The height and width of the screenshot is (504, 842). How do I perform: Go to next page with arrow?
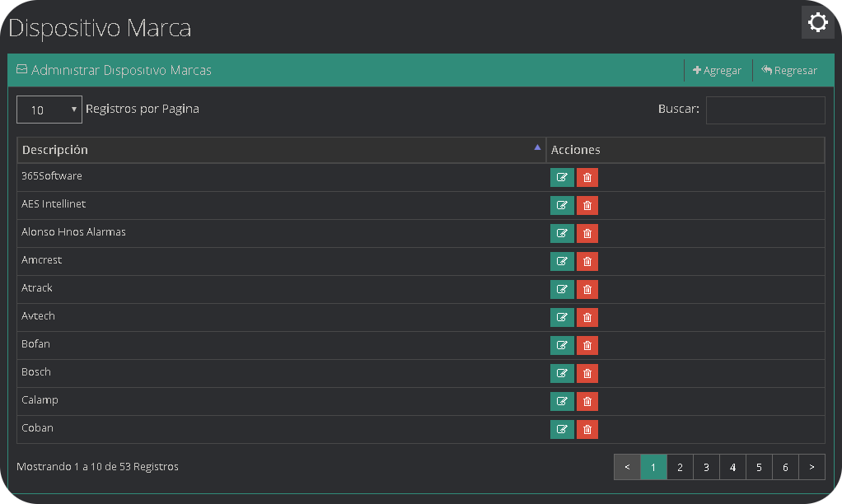click(x=812, y=467)
